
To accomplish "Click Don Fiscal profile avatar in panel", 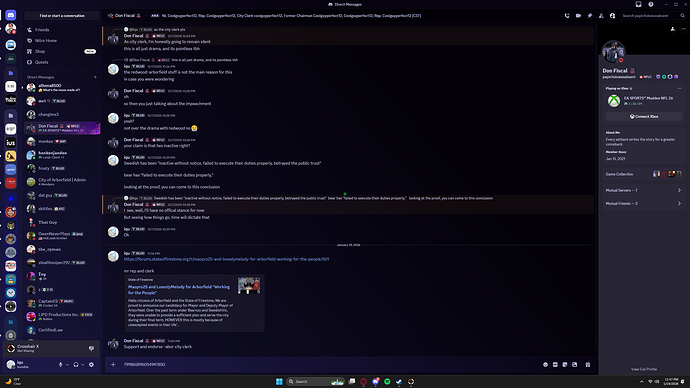I will [x=613, y=52].
